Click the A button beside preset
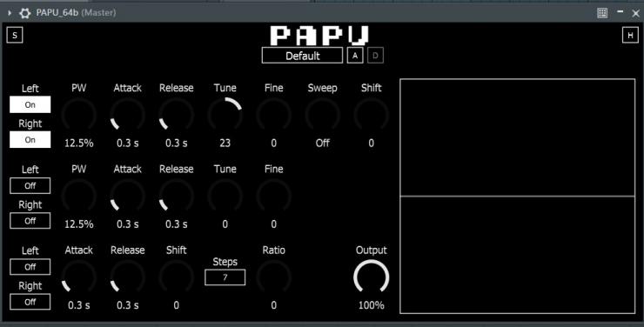 coord(355,56)
